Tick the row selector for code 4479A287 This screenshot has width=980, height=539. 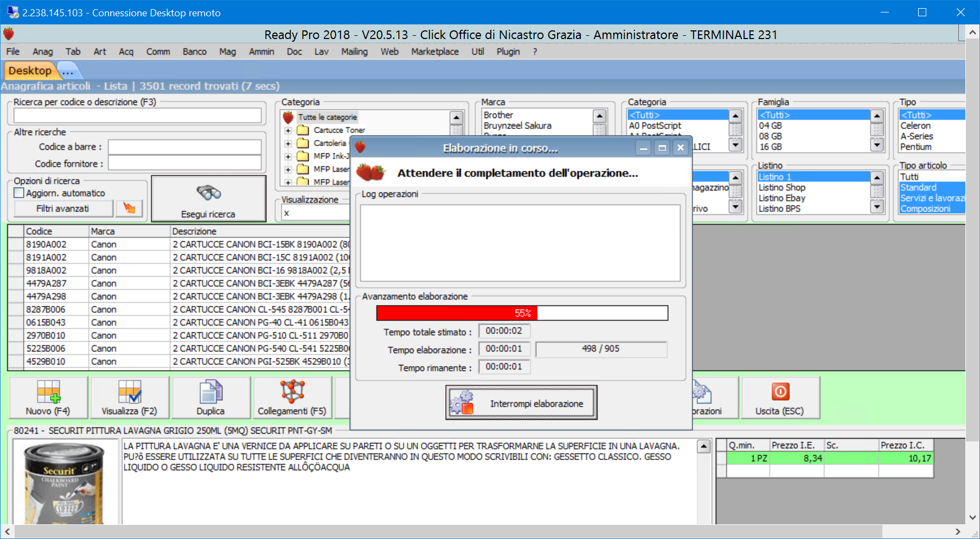coord(16,284)
